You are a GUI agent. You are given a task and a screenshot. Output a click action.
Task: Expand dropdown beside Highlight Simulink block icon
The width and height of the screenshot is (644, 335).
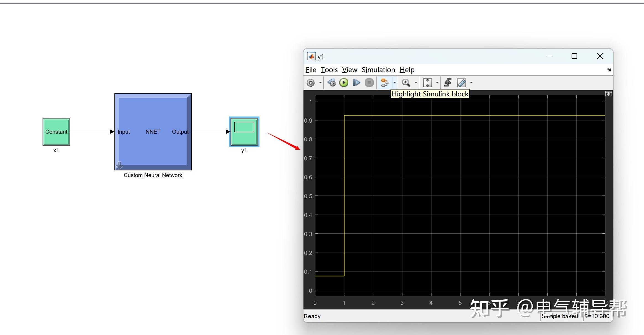point(395,83)
